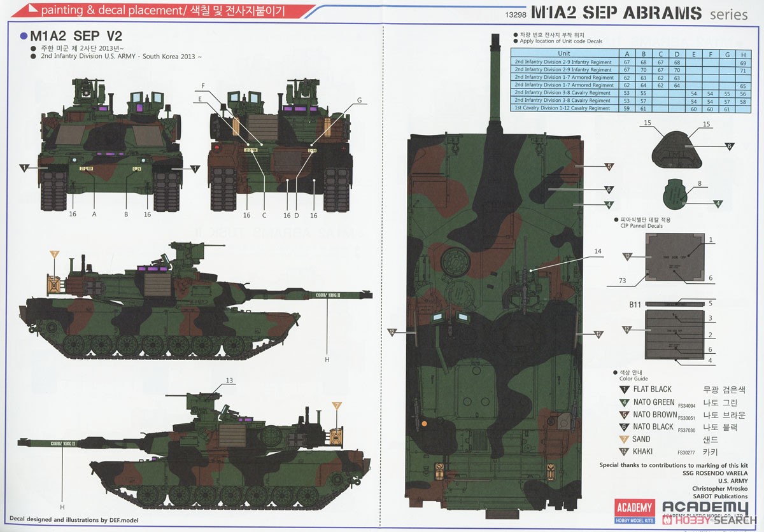Click triangle 12 beside upper CIP panel
764x532 pixels.
627,256
